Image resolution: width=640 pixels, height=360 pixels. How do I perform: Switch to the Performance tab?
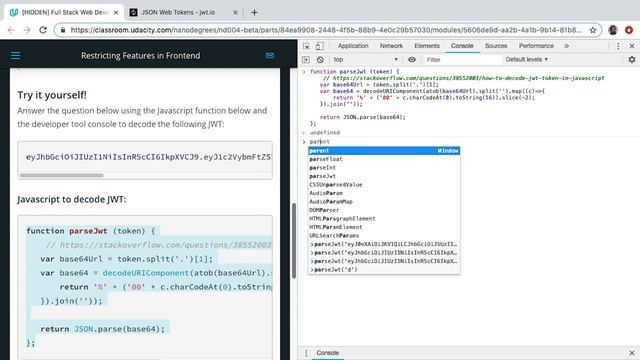click(x=536, y=46)
